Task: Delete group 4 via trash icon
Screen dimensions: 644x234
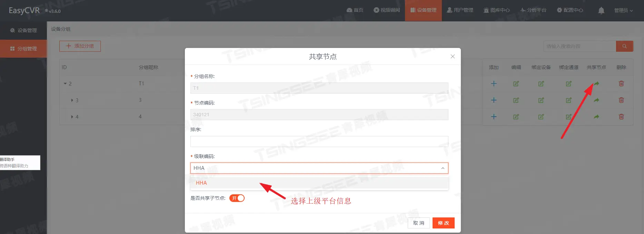Action: pos(621,117)
